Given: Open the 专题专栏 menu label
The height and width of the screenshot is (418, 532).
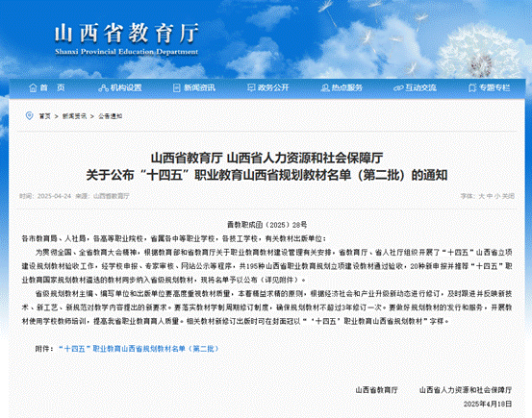Looking at the screenshot, I should click(x=494, y=87).
